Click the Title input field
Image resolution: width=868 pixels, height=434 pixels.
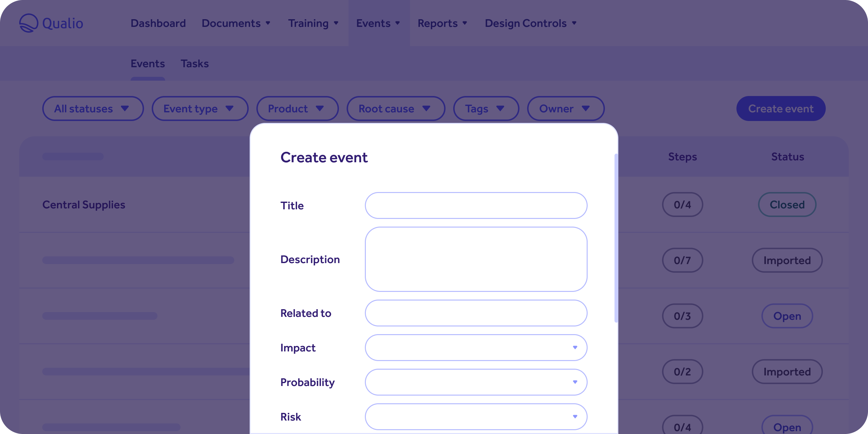[476, 205]
